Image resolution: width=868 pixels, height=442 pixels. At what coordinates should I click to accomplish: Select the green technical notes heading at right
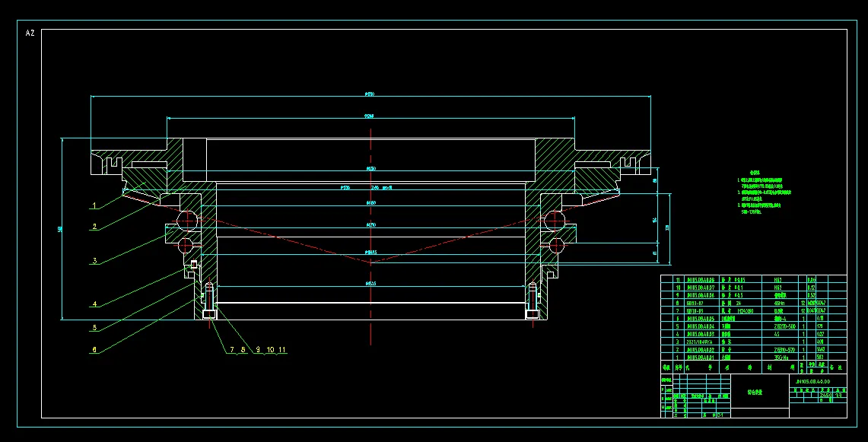pyautogui.click(x=755, y=173)
